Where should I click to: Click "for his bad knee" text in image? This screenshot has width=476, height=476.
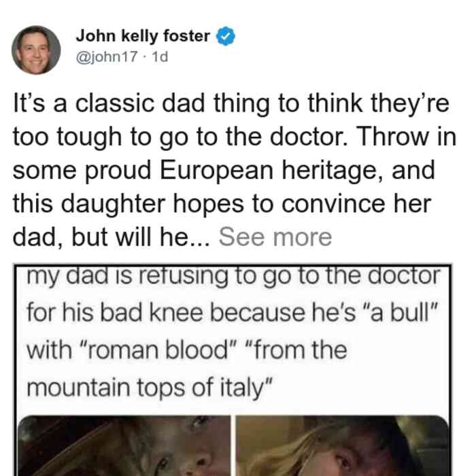click(115, 313)
